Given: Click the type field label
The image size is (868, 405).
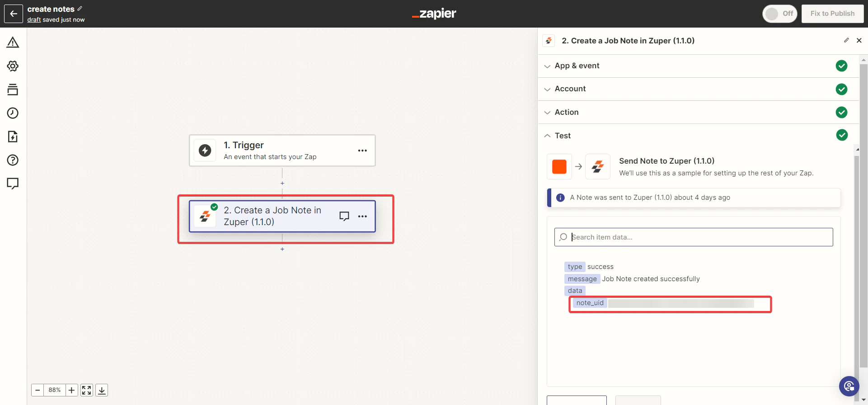Looking at the screenshot, I should click(x=575, y=267).
